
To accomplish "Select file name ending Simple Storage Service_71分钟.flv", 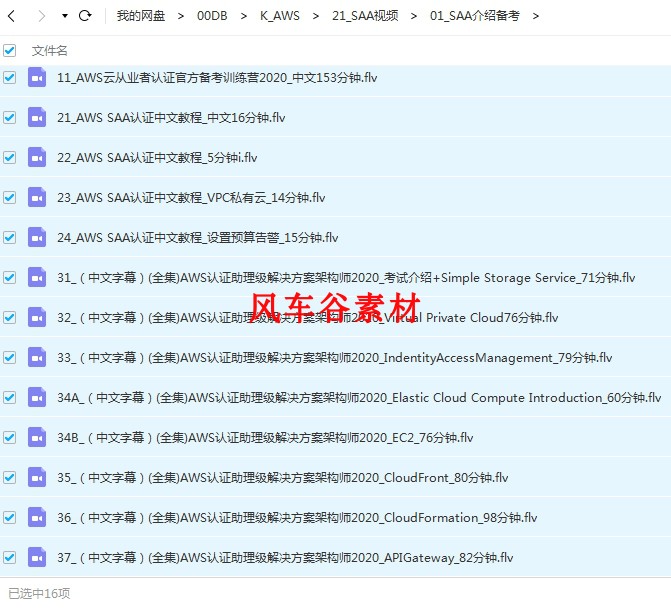I will click(x=346, y=278).
